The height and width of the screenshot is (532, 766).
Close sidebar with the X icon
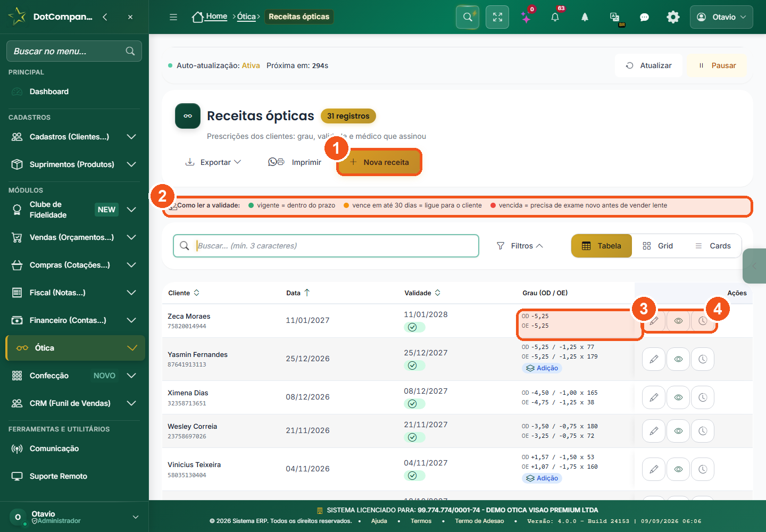tap(130, 17)
